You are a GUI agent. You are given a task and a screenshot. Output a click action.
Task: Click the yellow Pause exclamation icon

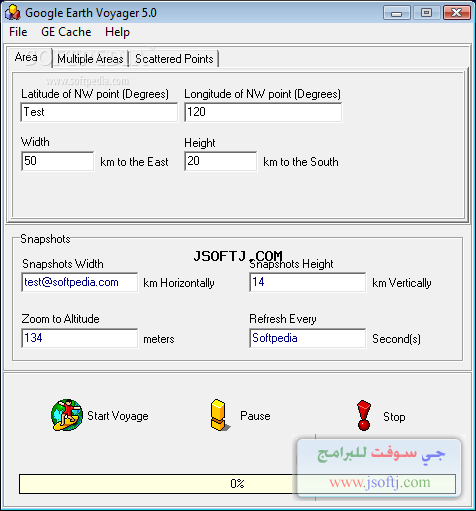click(x=220, y=415)
